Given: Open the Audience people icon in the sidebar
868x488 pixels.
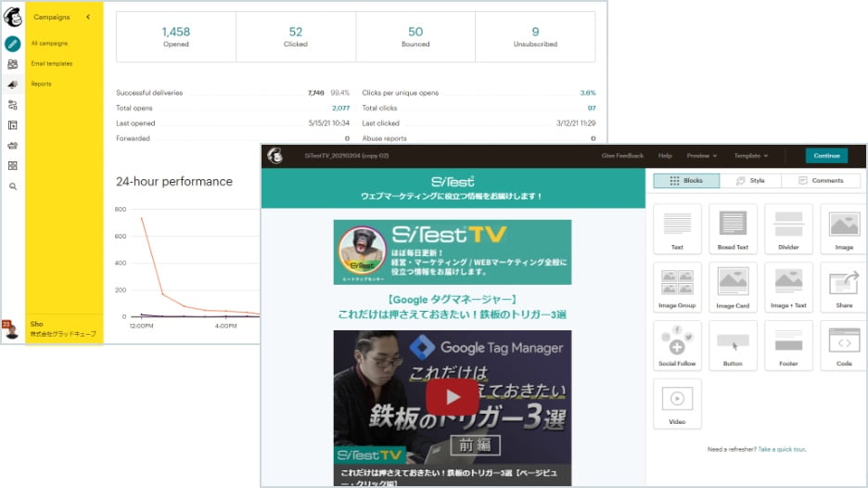Looking at the screenshot, I should point(13,64).
